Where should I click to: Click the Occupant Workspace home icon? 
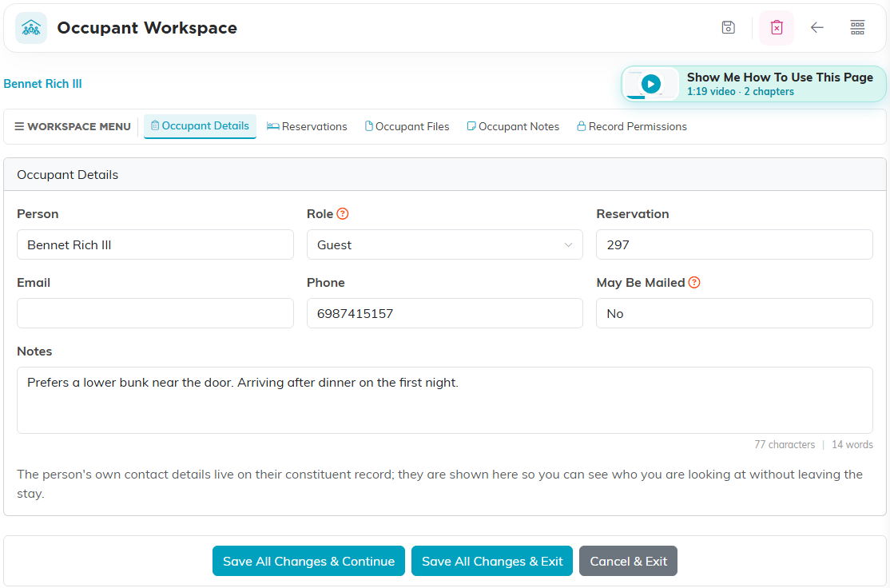31,28
